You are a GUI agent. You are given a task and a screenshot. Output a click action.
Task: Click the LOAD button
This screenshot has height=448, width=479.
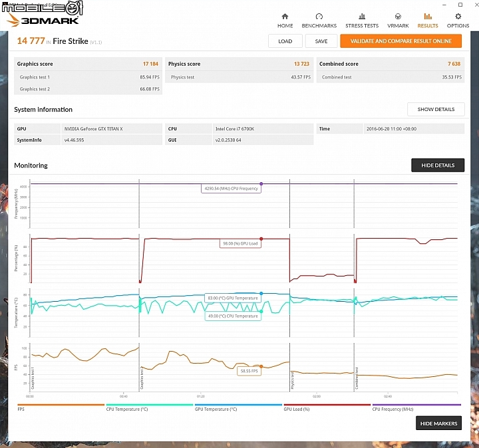pos(285,41)
